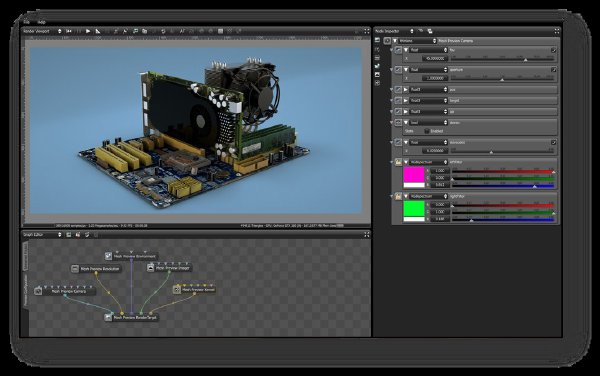Viewport: 600px width, 376px height.
Task: Expand the target float3 parameter triangle
Action: click(406, 101)
